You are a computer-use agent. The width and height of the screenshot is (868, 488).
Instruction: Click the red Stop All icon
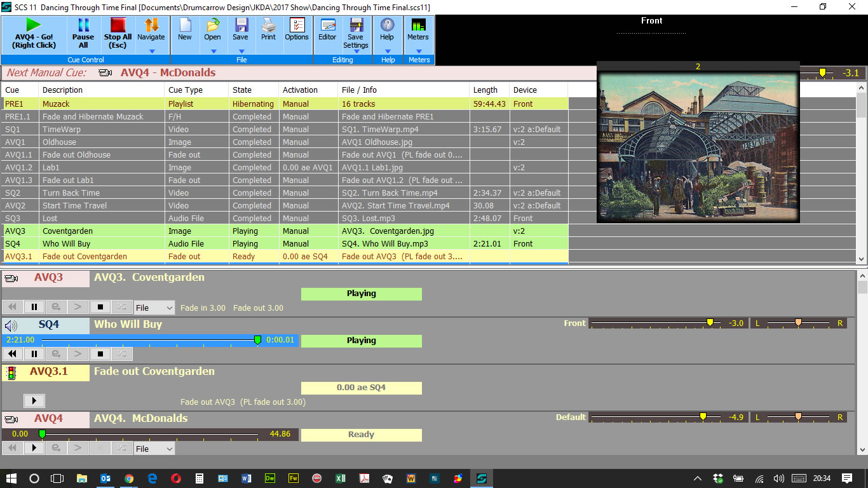tap(118, 26)
